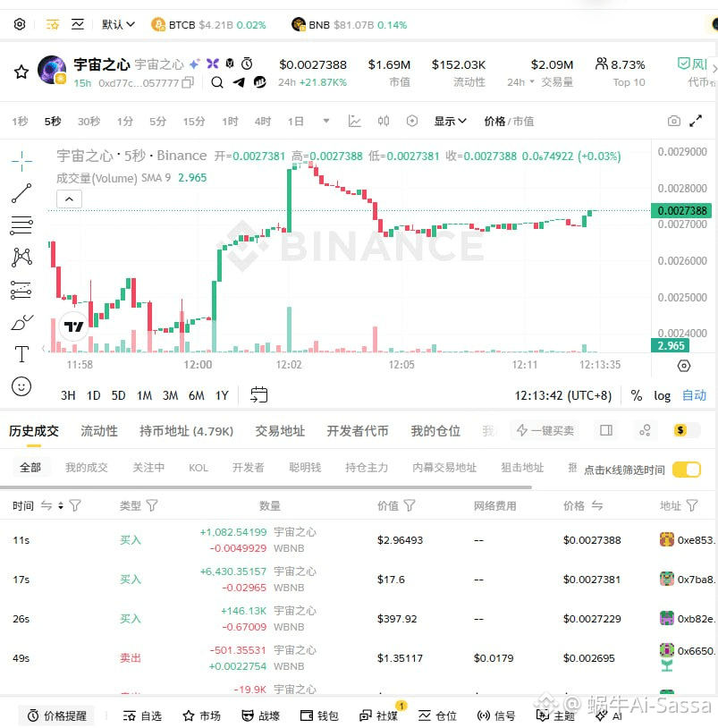Screen dimensions: 718x728
Task: Open the BNB ticker
Action: pyautogui.click(x=349, y=25)
